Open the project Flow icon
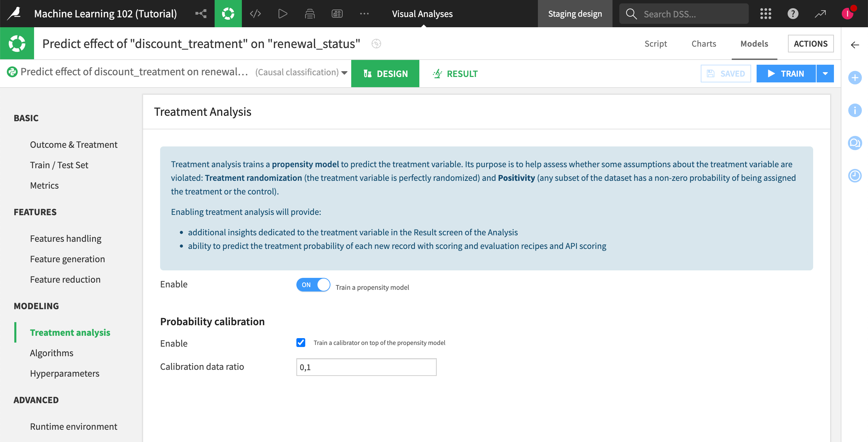 201,14
